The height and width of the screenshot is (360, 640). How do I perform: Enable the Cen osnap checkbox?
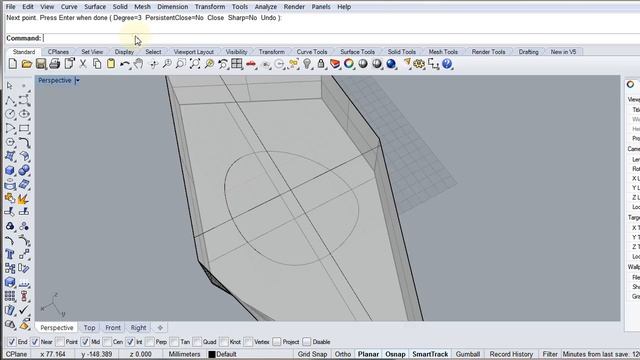point(107,342)
